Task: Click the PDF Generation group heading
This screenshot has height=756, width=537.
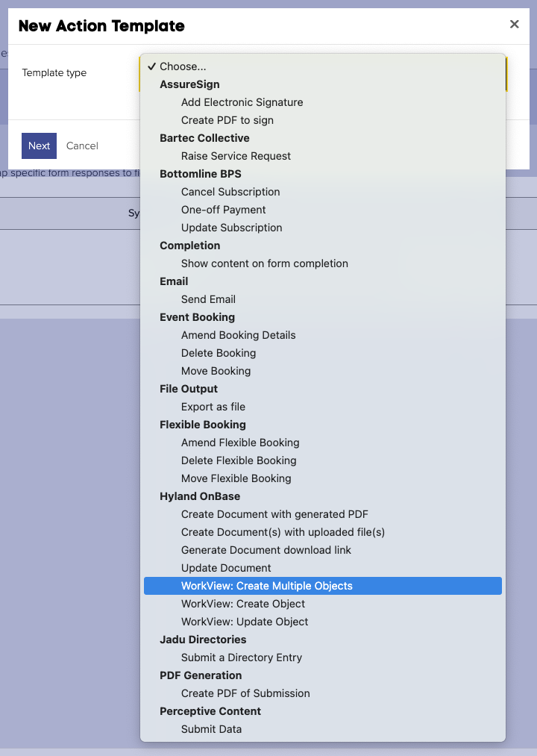Action: click(201, 675)
